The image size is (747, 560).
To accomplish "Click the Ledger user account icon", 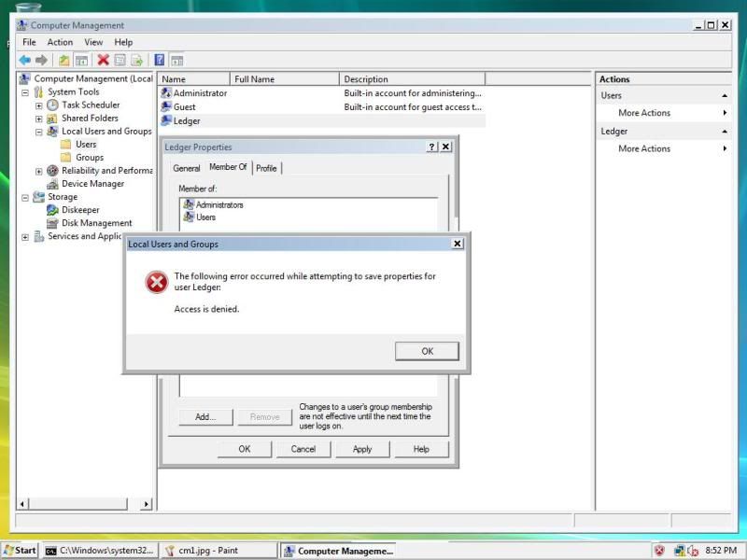I will coord(166,120).
